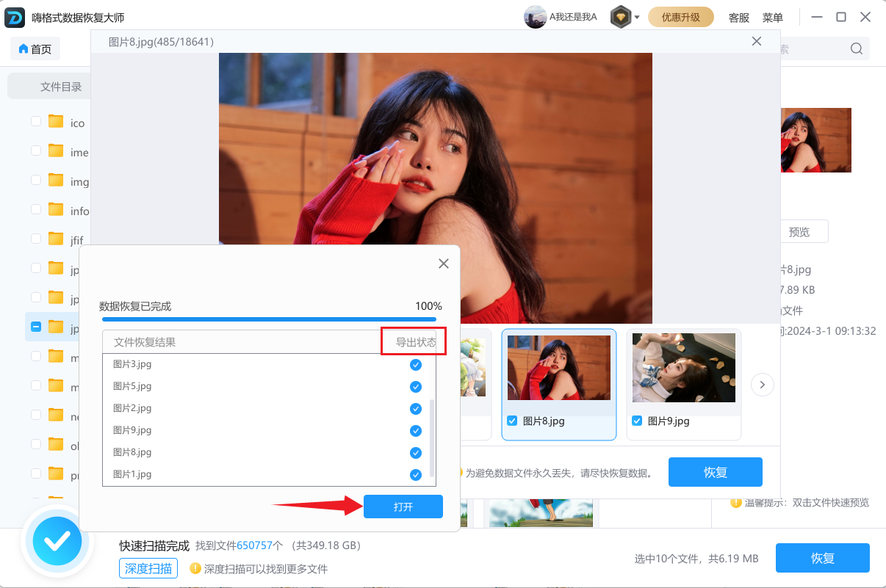Image resolution: width=886 pixels, height=588 pixels.
Task: Click the user avatar profile picture
Action: pos(535,16)
